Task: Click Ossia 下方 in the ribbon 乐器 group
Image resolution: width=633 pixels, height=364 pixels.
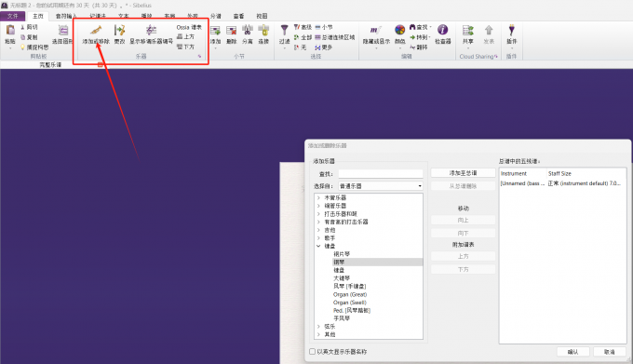Action: pos(185,47)
